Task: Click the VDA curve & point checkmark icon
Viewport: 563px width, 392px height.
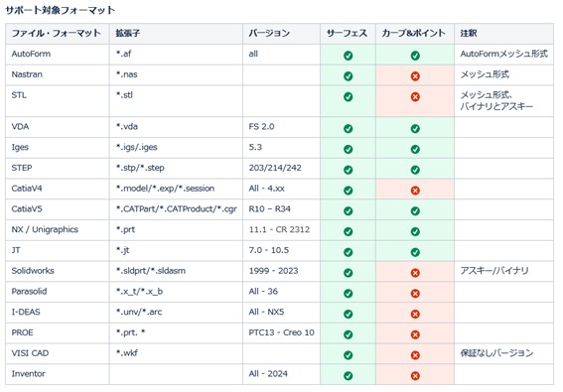Action: point(415,128)
